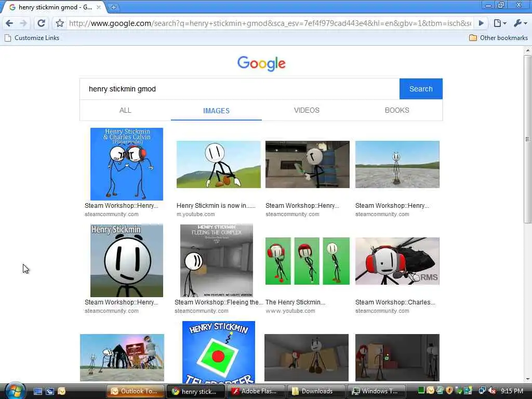Screen dimensions: 532x399
Task: Open the Charles with helicopter thumbnail
Action: (397, 261)
